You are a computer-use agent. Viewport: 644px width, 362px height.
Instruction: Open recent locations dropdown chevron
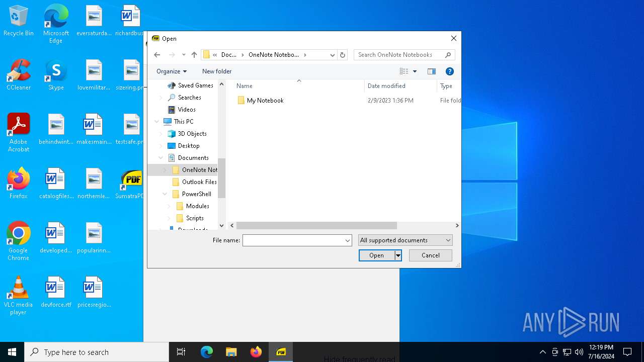pyautogui.click(x=184, y=55)
